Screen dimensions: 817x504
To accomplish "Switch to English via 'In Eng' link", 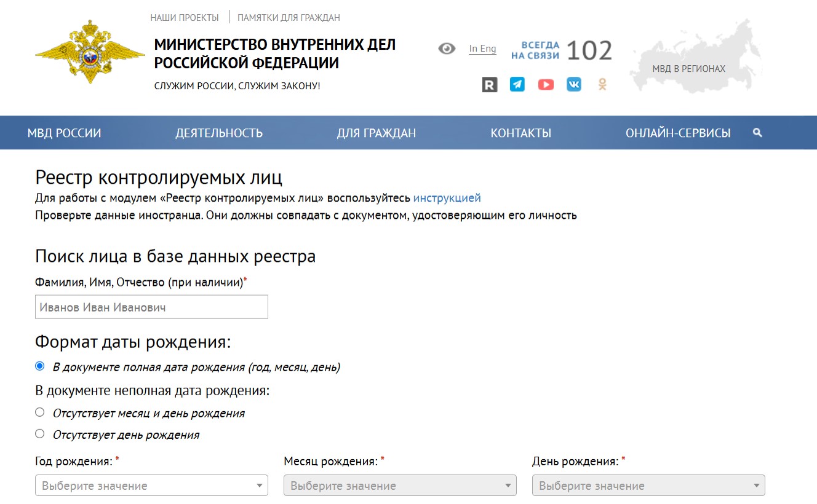I will [x=482, y=49].
